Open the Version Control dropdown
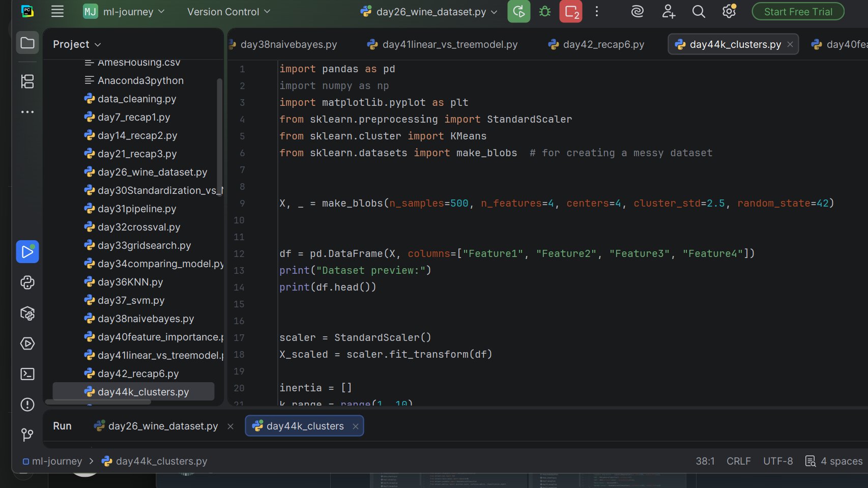Screen dimensions: 868x488 228,12
